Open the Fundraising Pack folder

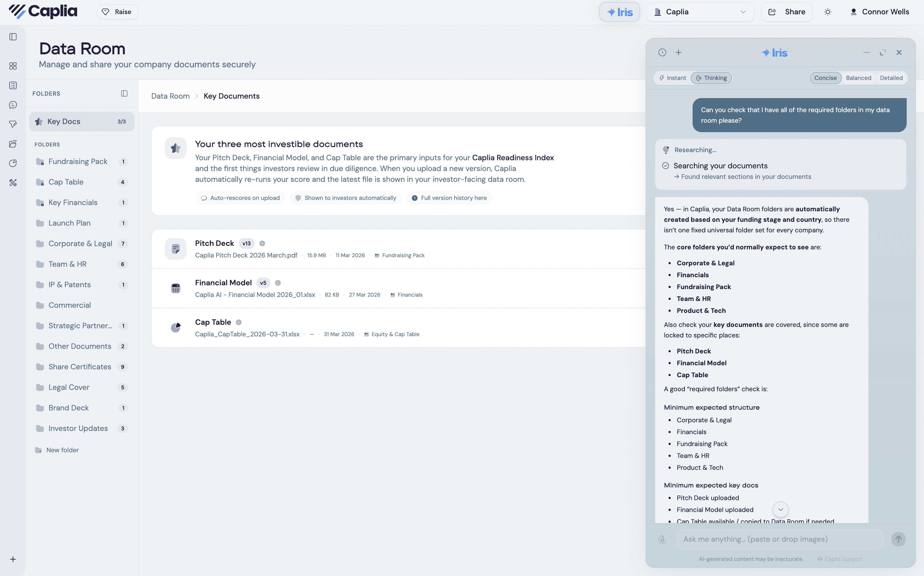[x=82, y=162]
